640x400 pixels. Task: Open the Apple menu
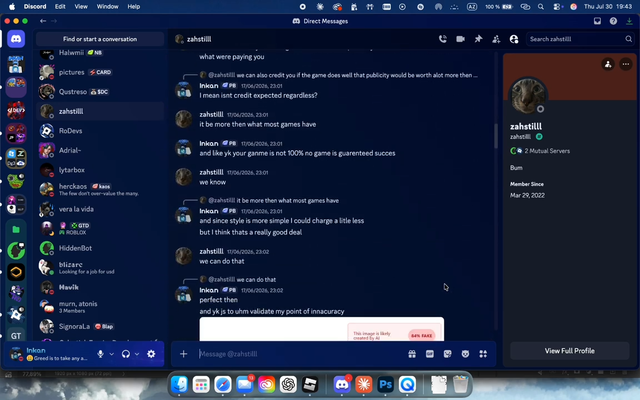coord(12,7)
